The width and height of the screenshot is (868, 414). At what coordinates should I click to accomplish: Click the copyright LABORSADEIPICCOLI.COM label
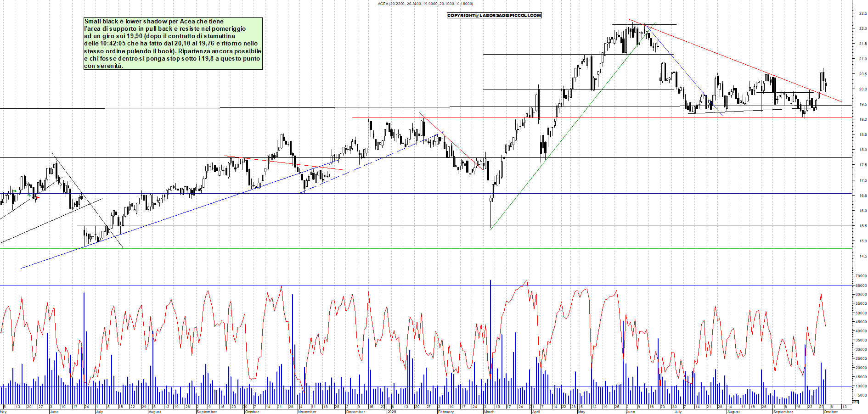(494, 16)
